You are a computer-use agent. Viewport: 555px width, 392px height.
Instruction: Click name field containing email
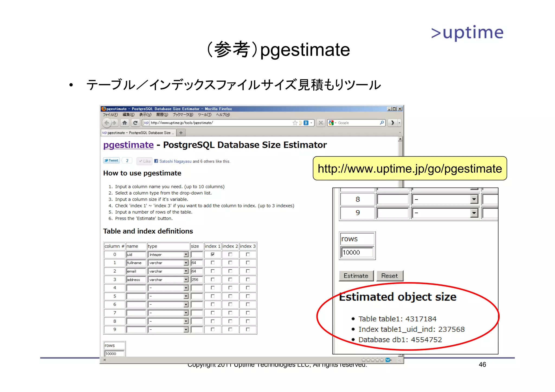click(136, 271)
